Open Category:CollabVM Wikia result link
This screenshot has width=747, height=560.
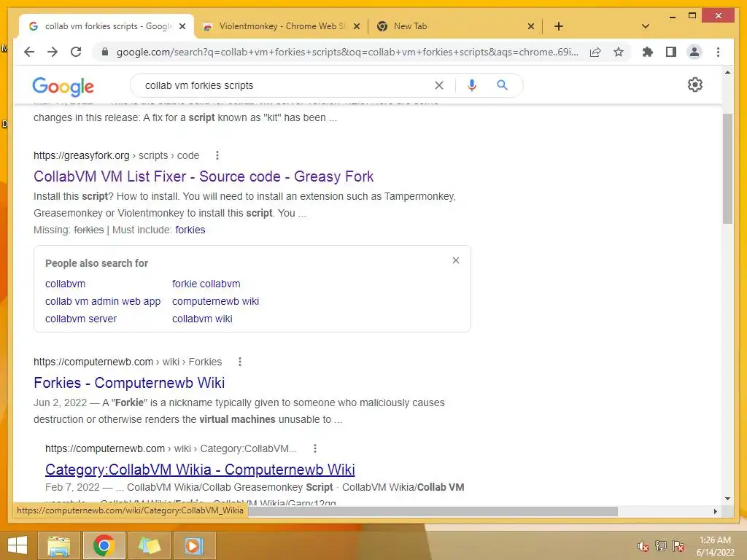(x=200, y=470)
